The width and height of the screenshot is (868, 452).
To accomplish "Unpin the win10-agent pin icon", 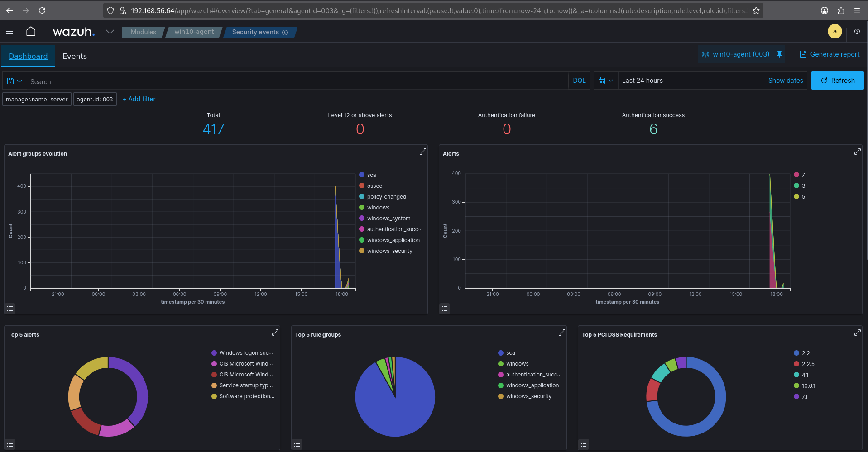I will (x=779, y=54).
